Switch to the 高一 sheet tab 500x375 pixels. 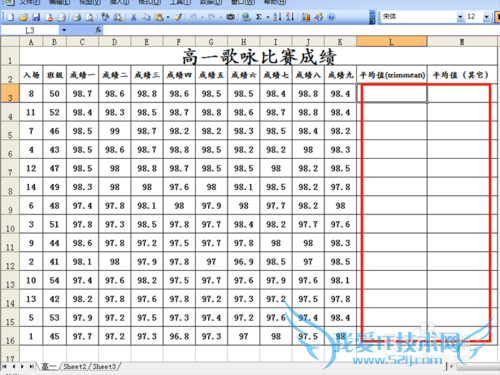(x=49, y=367)
